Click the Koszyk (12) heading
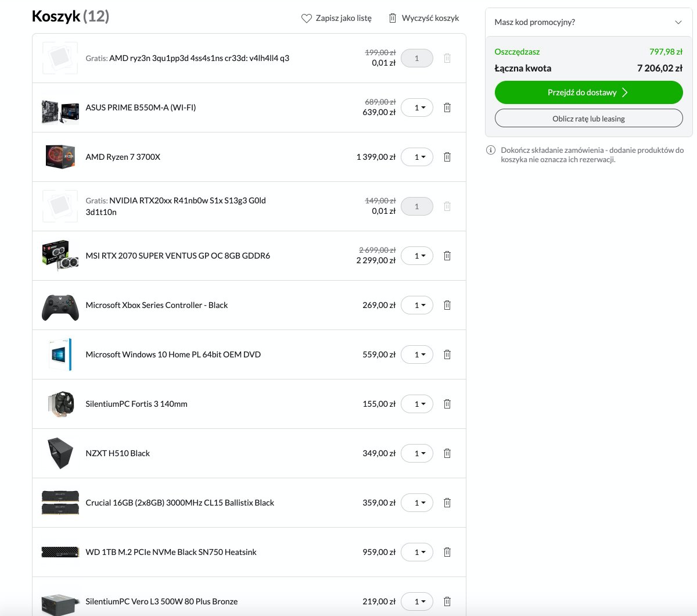The image size is (697, 616). click(70, 16)
